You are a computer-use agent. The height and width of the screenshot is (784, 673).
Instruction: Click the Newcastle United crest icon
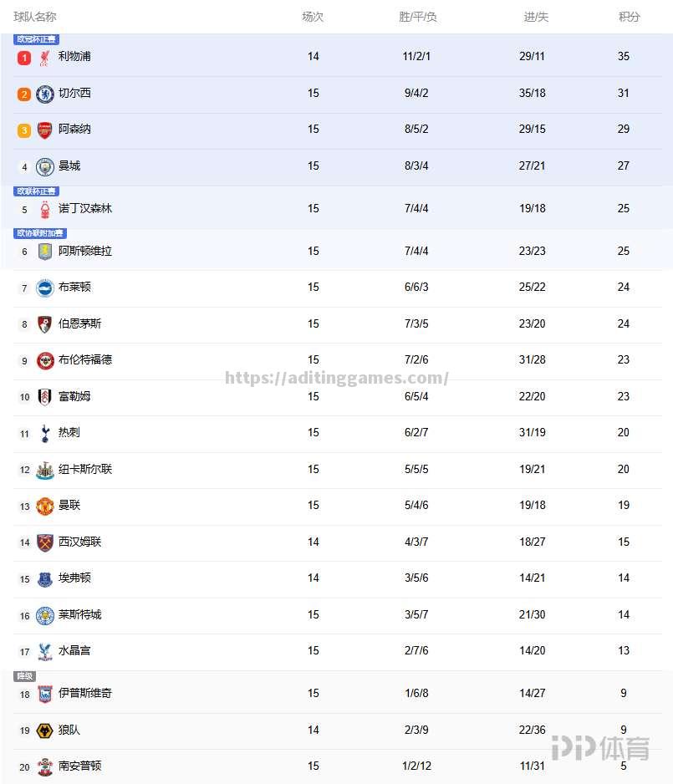point(45,470)
